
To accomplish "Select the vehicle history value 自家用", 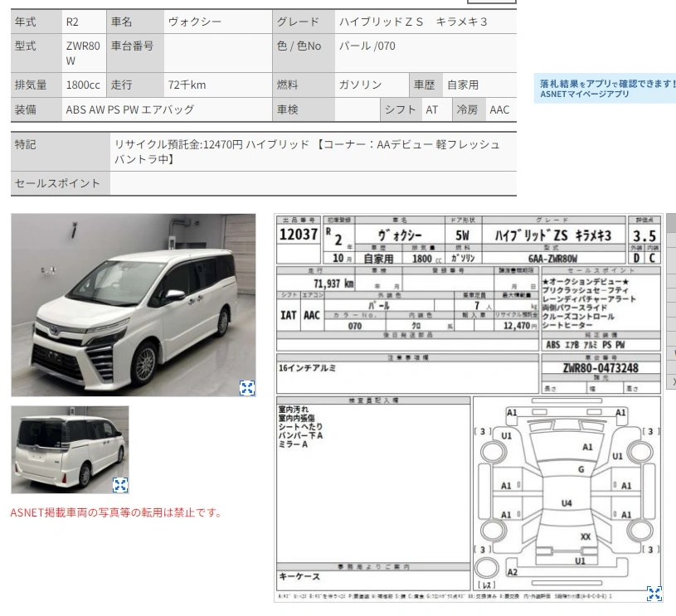I will (x=463, y=85).
